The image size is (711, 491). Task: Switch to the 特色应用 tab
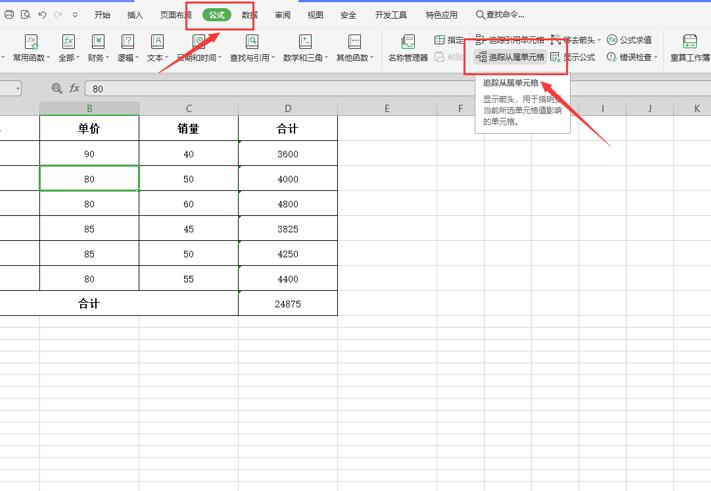[x=441, y=15]
